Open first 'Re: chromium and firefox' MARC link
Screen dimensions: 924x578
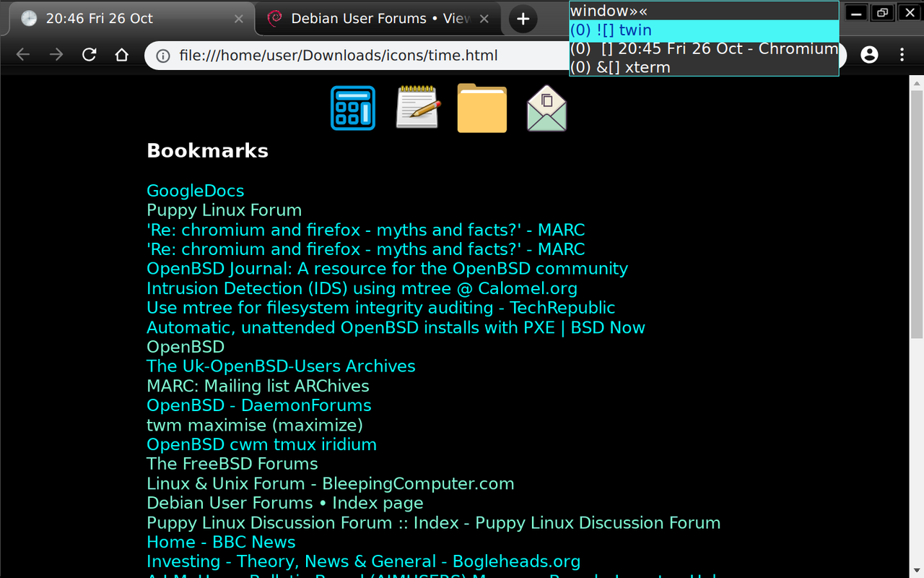point(366,230)
